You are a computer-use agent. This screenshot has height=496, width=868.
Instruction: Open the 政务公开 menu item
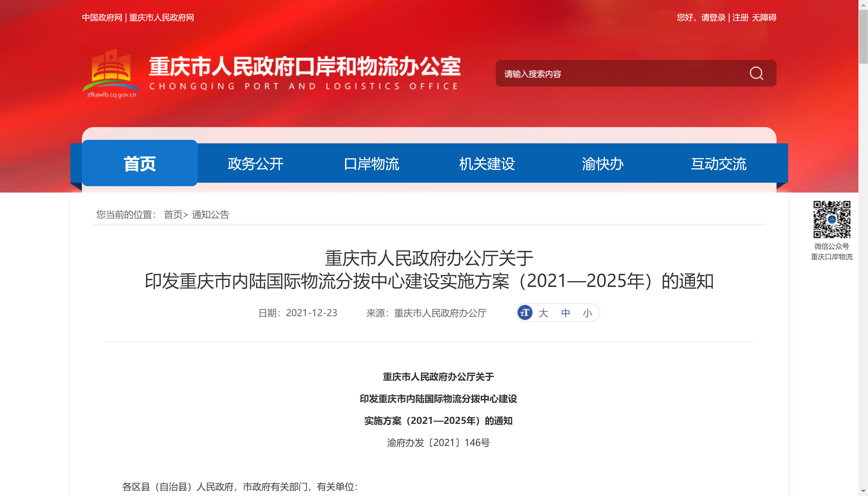[x=255, y=164]
